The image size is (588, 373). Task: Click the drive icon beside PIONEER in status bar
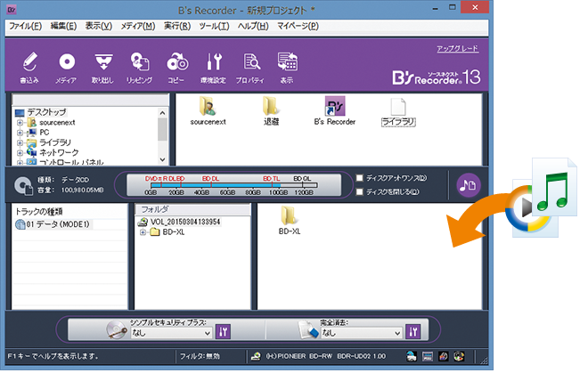pos(256,356)
